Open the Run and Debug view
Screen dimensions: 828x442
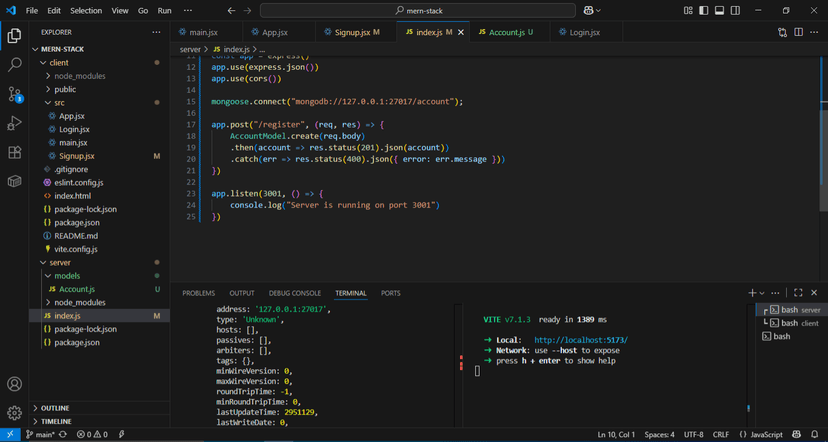(x=14, y=123)
